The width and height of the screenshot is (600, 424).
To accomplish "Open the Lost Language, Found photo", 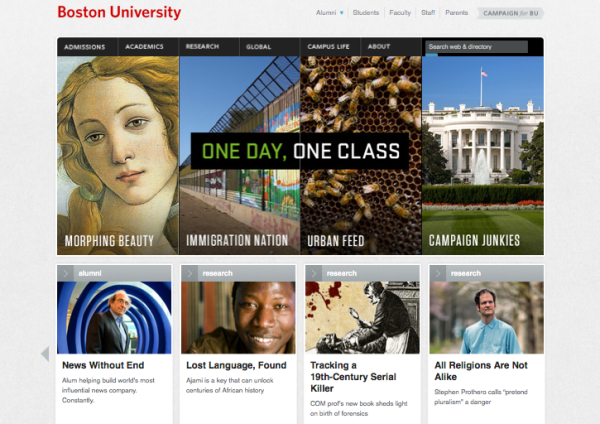I will (238, 318).
